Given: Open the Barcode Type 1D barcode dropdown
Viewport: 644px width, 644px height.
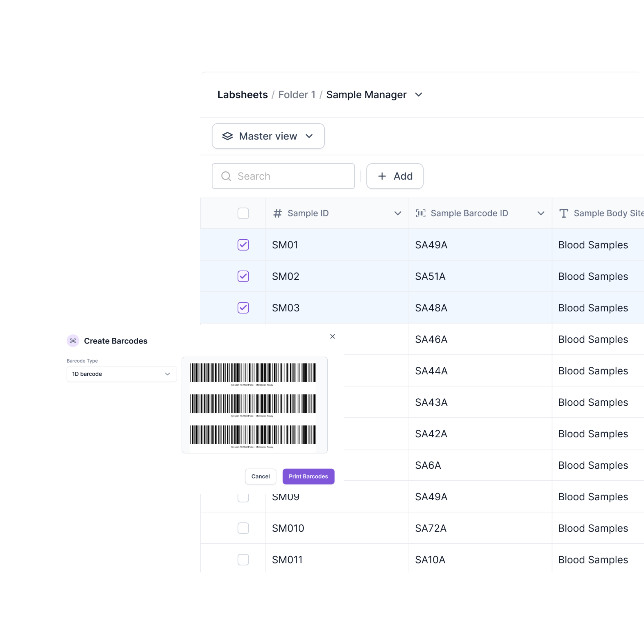Looking at the screenshot, I should pos(122,374).
